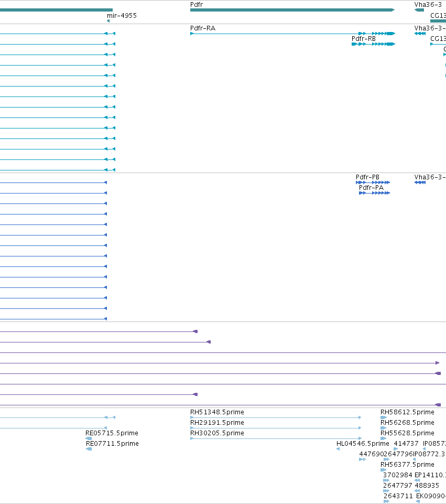Select the teal Vha36-3 gene arrow glyph
Image resolution: width=446 pixels, height=504 pixels.
coord(419,10)
